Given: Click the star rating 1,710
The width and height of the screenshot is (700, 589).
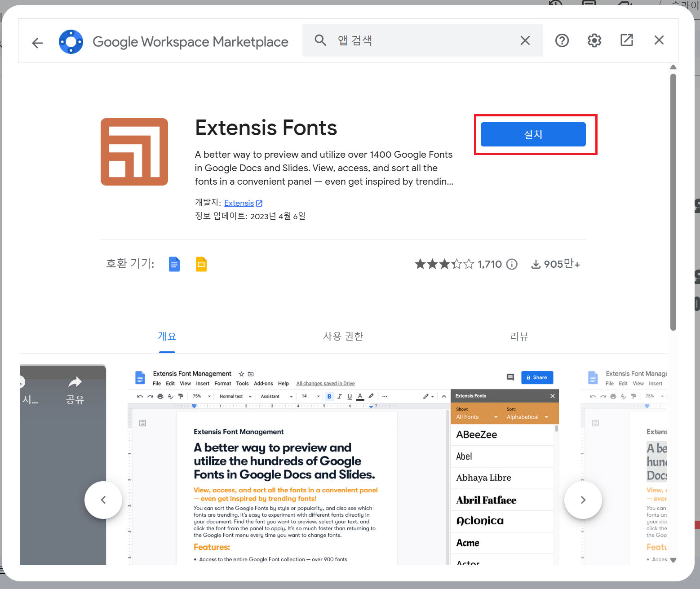Looking at the screenshot, I should point(458,264).
